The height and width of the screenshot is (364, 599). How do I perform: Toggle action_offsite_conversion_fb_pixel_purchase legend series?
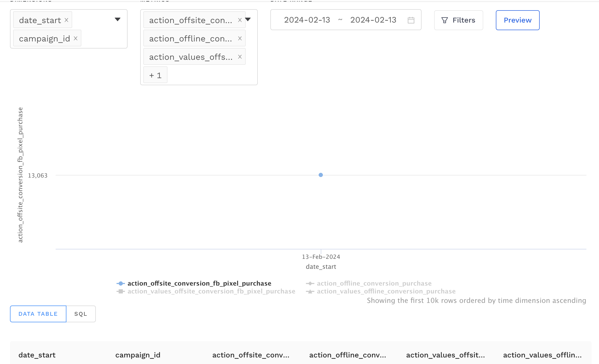coord(194,283)
